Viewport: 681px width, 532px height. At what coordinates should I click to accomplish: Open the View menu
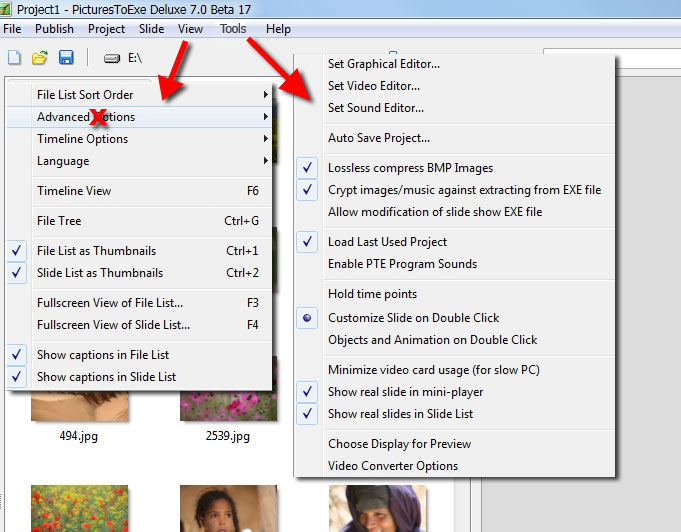click(x=190, y=29)
